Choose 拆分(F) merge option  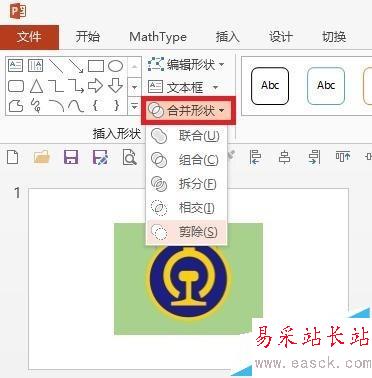(x=186, y=184)
